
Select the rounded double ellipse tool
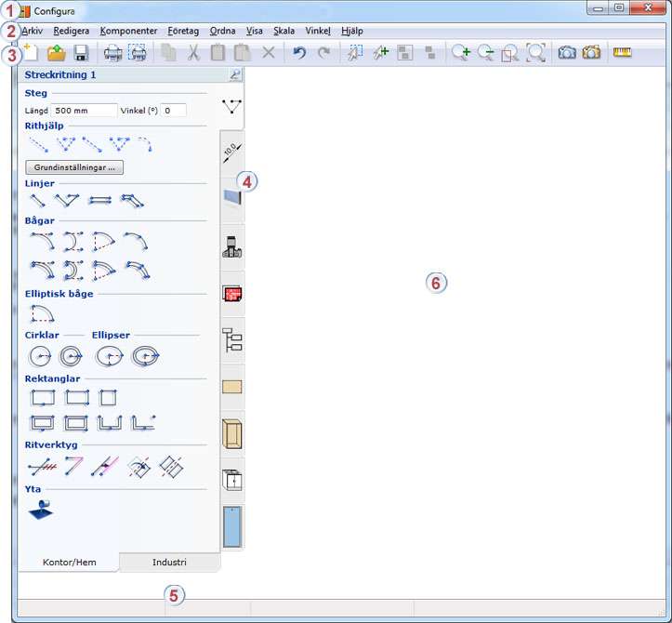(x=145, y=356)
